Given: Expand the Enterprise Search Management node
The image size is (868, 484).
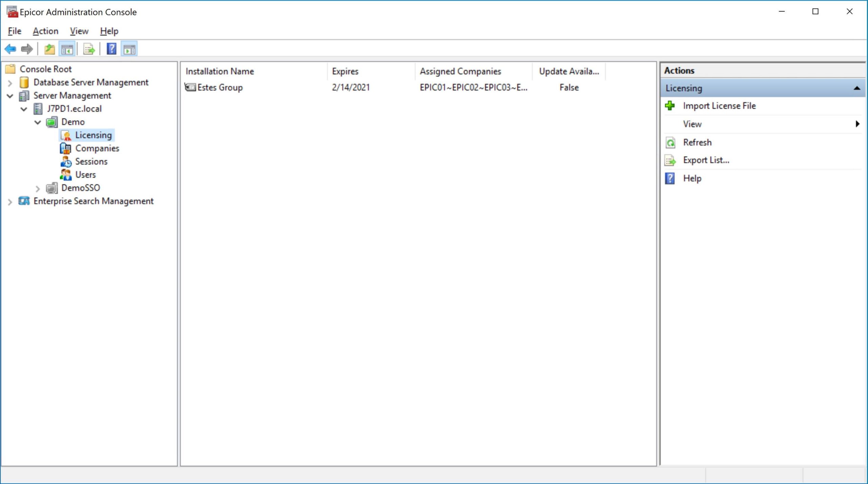Looking at the screenshot, I should click(x=10, y=202).
